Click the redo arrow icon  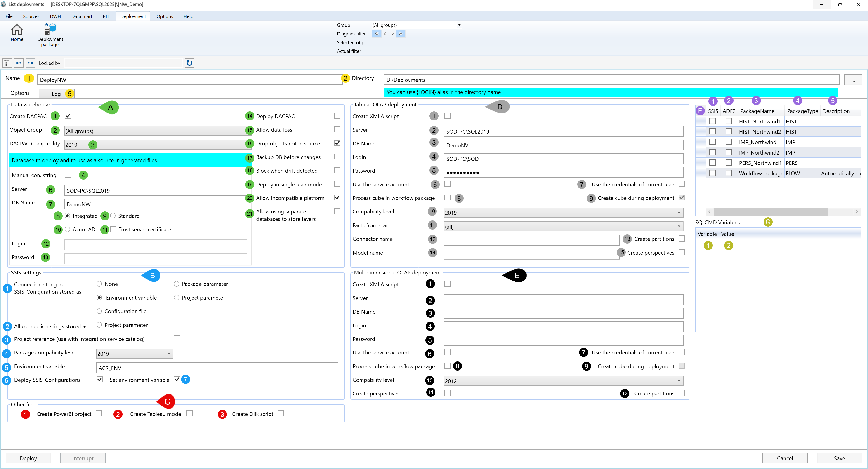point(30,63)
